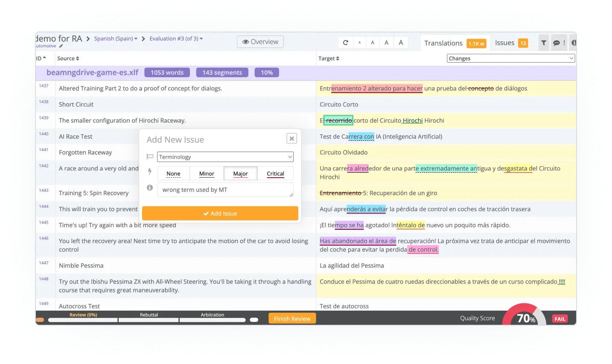Click the Review (0%) progress bar
Screen dimensions: 612x364
83,320
